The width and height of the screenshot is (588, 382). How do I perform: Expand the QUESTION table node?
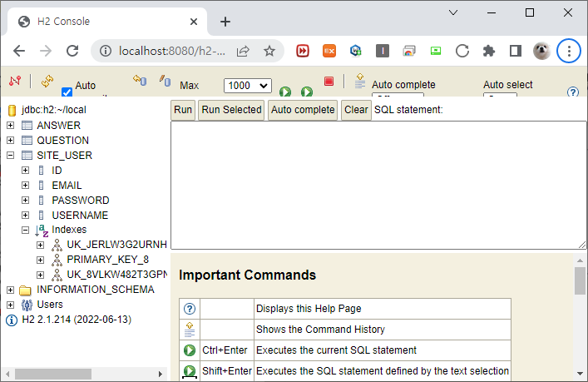pyautogui.click(x=11, y=141)
